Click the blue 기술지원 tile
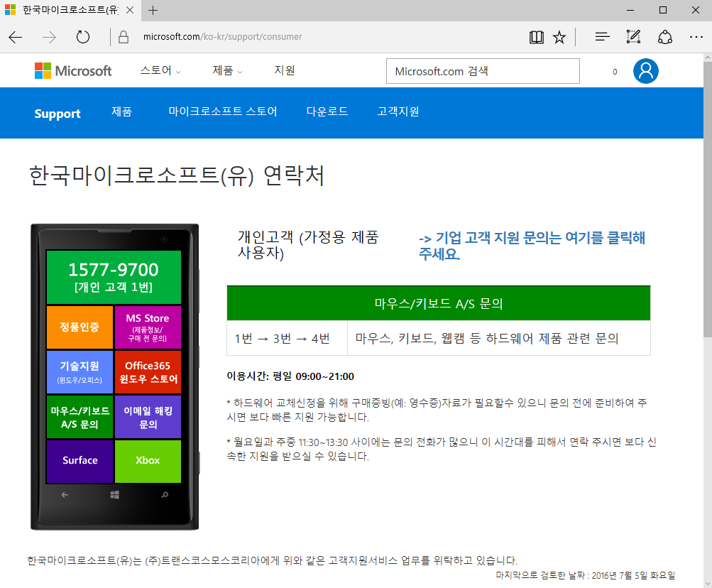Screen dimensions: 712x588 [80, 371]
